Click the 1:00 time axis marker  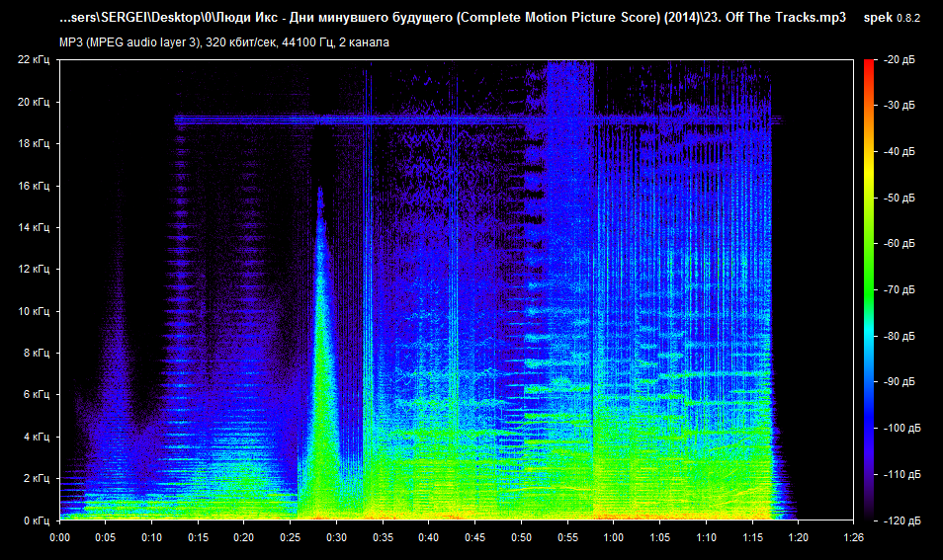613,537
